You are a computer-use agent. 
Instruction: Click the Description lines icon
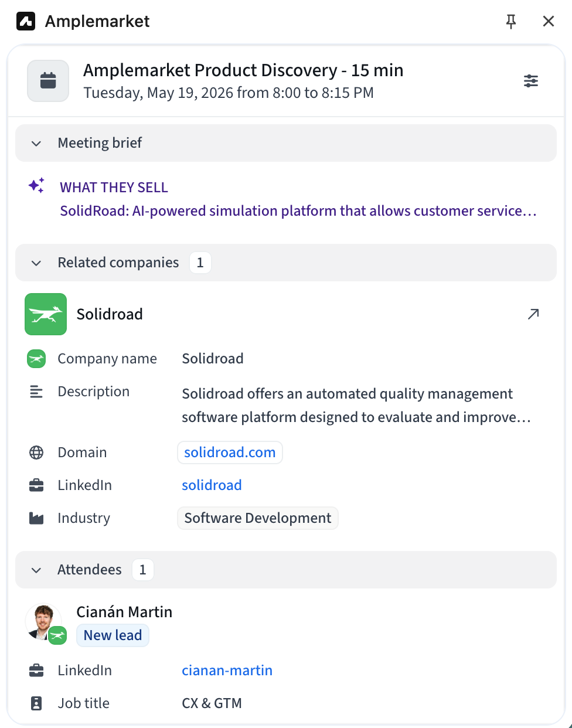(x=36, y=392)
